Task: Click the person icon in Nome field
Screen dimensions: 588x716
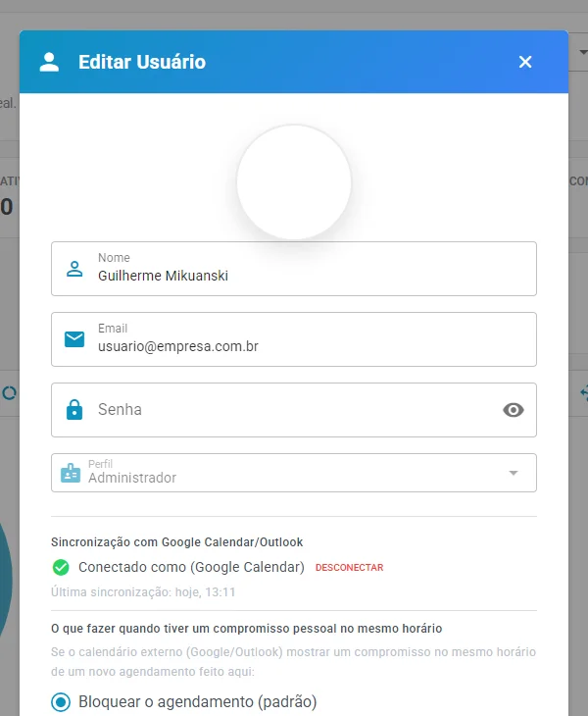Action: tap(74, 269)
